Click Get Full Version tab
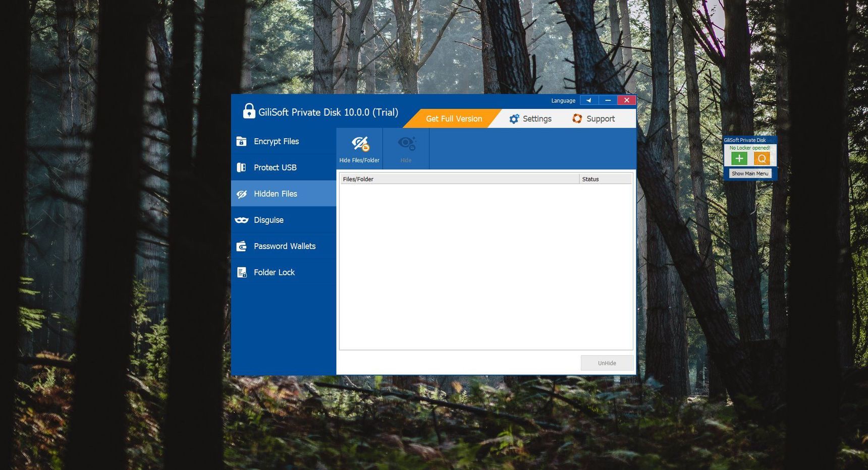The width and height of the screenshot is (868, 470). coord(454,119)
